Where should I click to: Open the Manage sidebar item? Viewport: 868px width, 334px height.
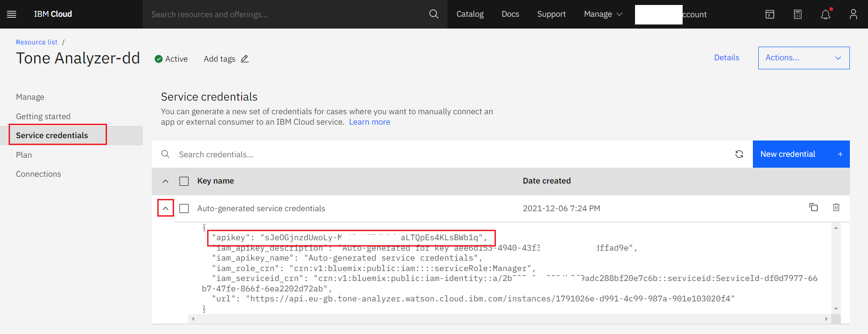pos(30,97)
